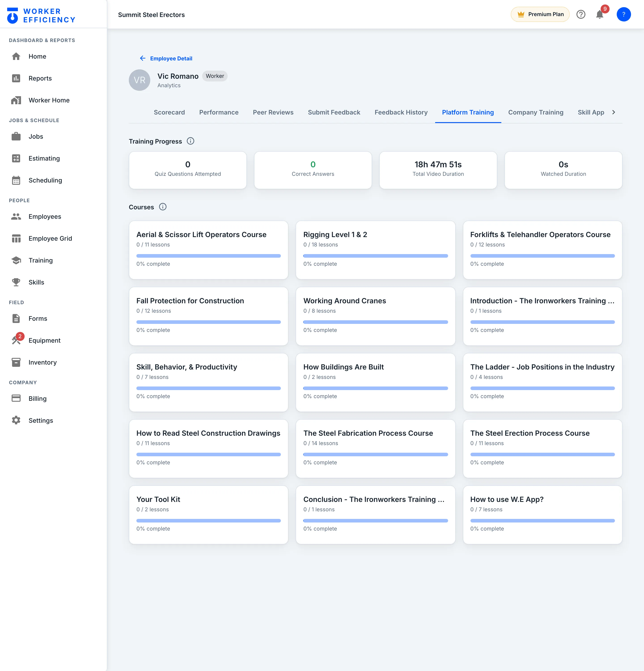
Task: Open the help question mark icon
Action: (x=581, y=14)
